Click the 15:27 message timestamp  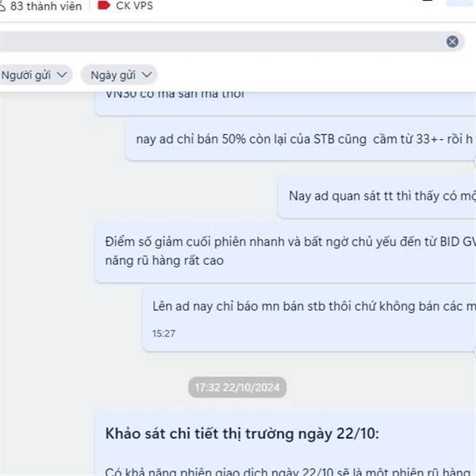coord(163,334)
